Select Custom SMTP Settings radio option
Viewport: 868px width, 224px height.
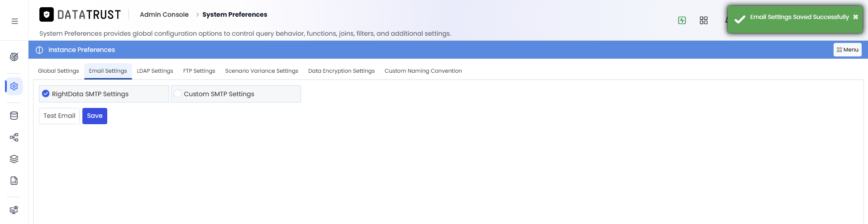[x=178, y=93]
